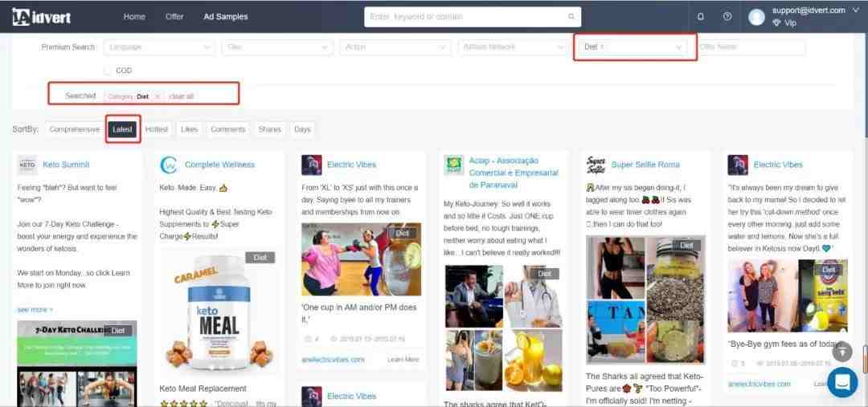This screenshot has height=407, width=868.
Task: Click the 'One cup in AM and/or PM' text
Action: 358,314
